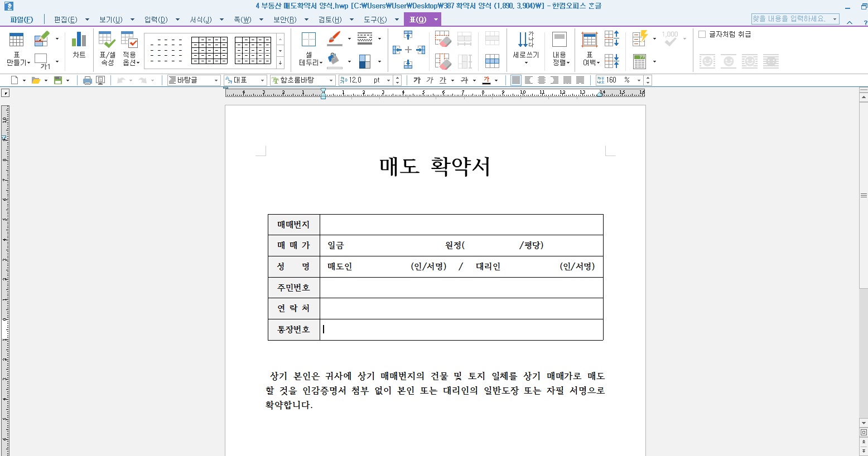
Task: Create a new document from the toolbar
Action: click(15, 80)
